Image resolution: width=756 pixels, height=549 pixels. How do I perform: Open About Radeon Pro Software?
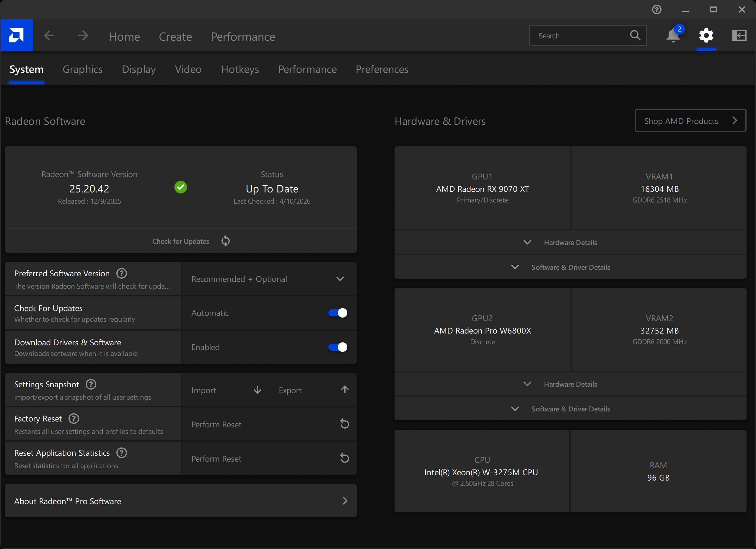pyautogui.click(x=181, y=501)
